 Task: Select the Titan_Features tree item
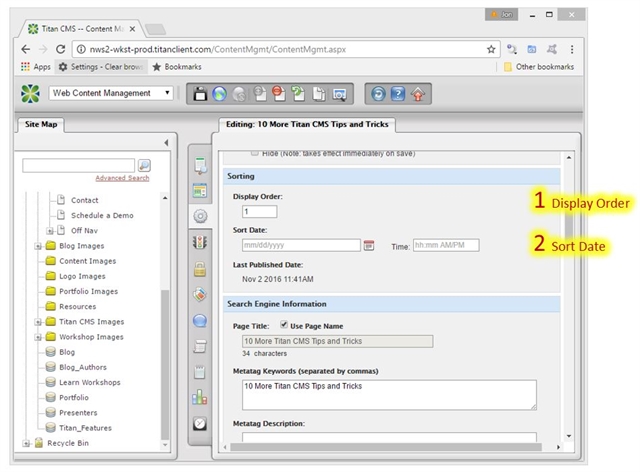[85, 428]
